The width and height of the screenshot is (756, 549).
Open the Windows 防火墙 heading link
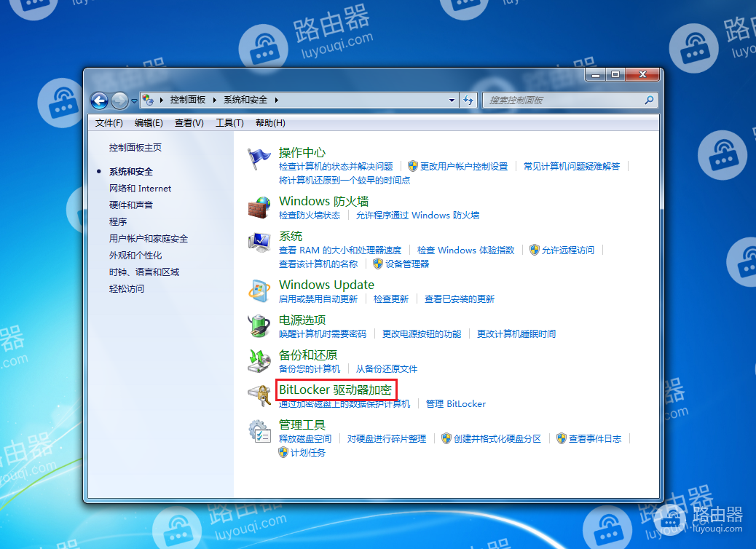(324, 201)
